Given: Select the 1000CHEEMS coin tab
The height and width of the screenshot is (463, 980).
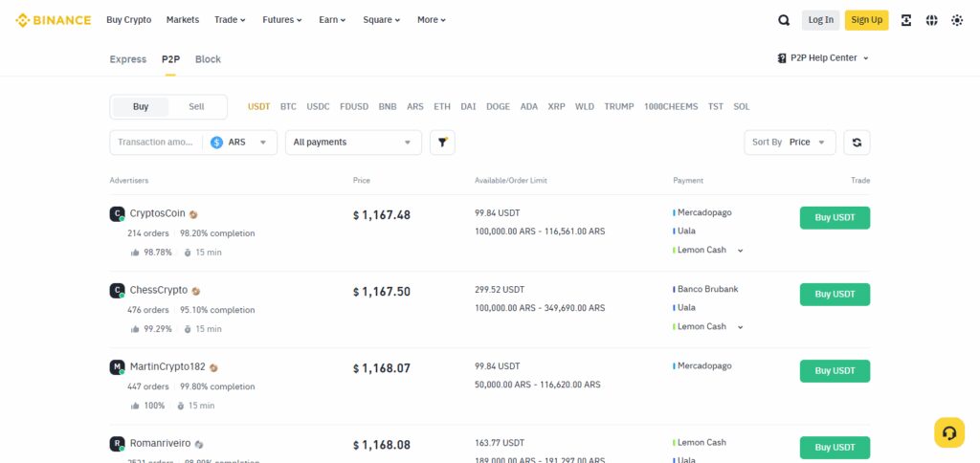Looking at the screenshot, I should tap(671, 107).
